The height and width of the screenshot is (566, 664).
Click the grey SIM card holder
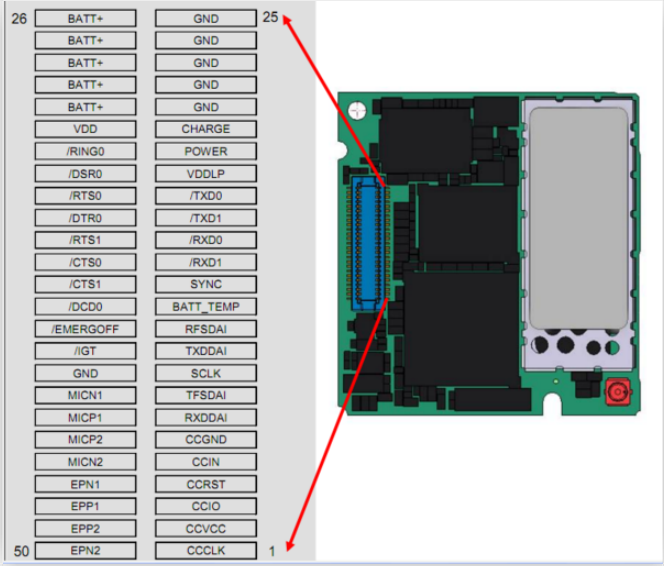579,218
